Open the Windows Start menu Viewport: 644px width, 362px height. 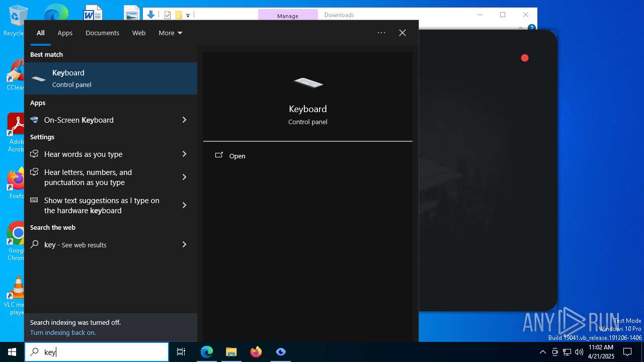12,352
